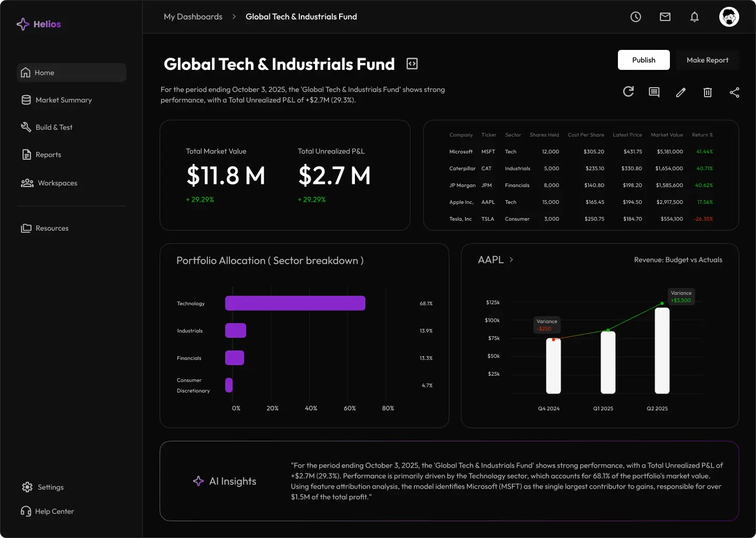Sort by Market Value column header

coord(667,135)
